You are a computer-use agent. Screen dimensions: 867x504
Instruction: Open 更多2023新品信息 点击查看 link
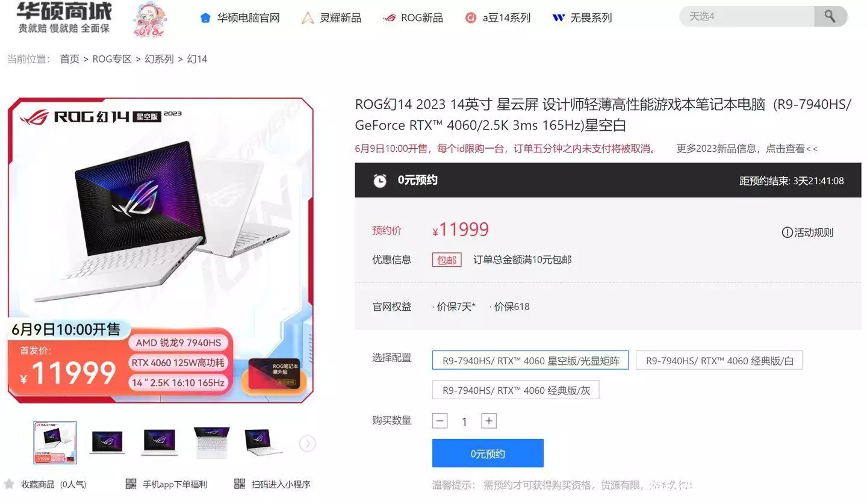747,149
